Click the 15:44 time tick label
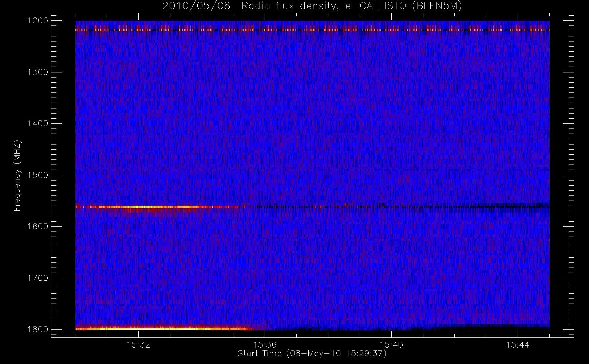Viewport: 589px width, 364px height. click(x=518, y=345)
